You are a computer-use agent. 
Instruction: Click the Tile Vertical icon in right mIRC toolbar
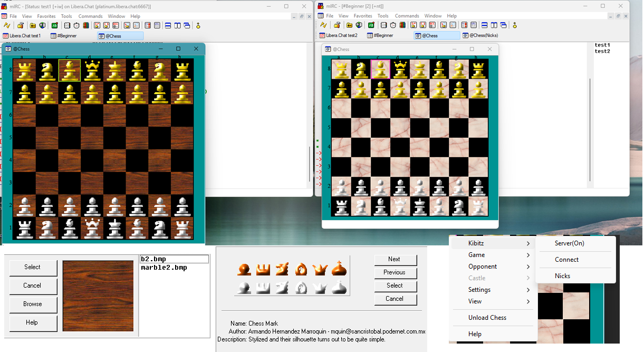click(494, 25)
